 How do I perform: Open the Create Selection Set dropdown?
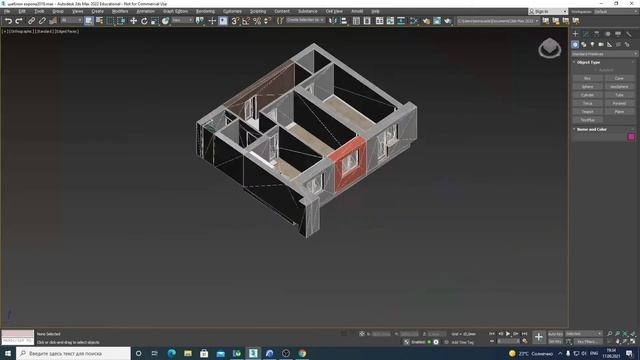pyautogui.click(x=305, y=20)
